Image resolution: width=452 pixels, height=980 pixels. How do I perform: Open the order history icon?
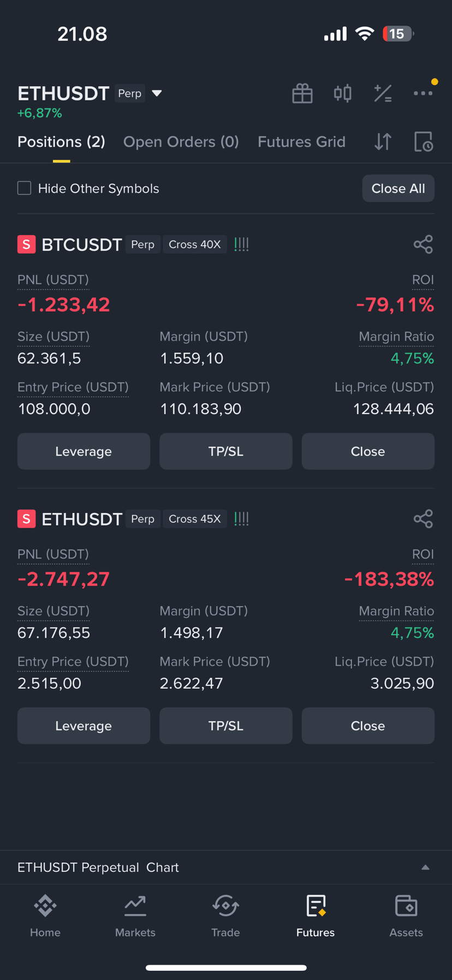point(424,142)
